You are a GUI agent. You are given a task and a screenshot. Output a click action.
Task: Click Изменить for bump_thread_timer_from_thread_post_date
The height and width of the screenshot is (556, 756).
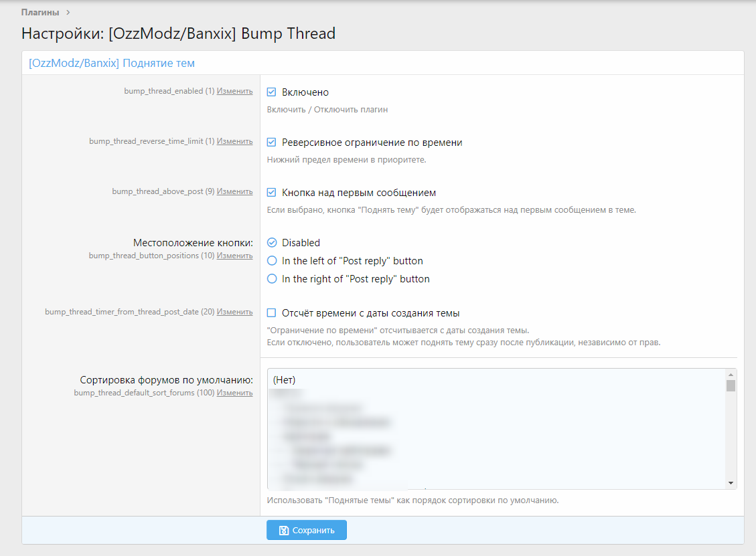pos(234,312)
